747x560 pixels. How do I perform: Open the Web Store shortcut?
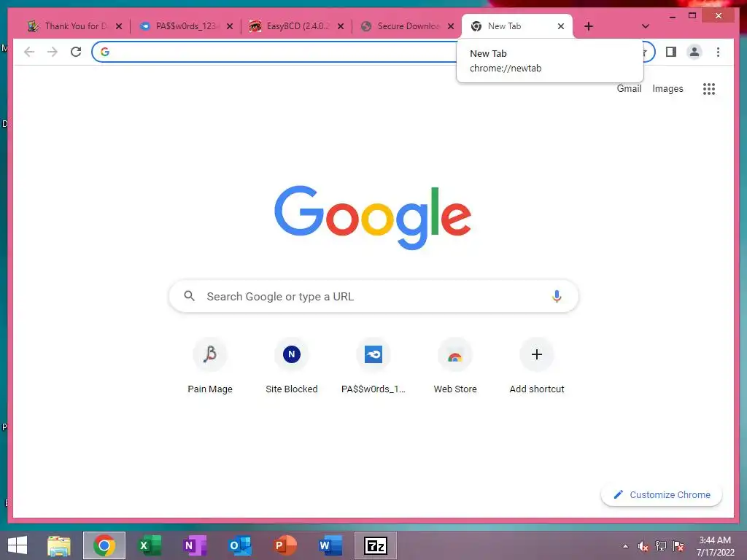455,366
